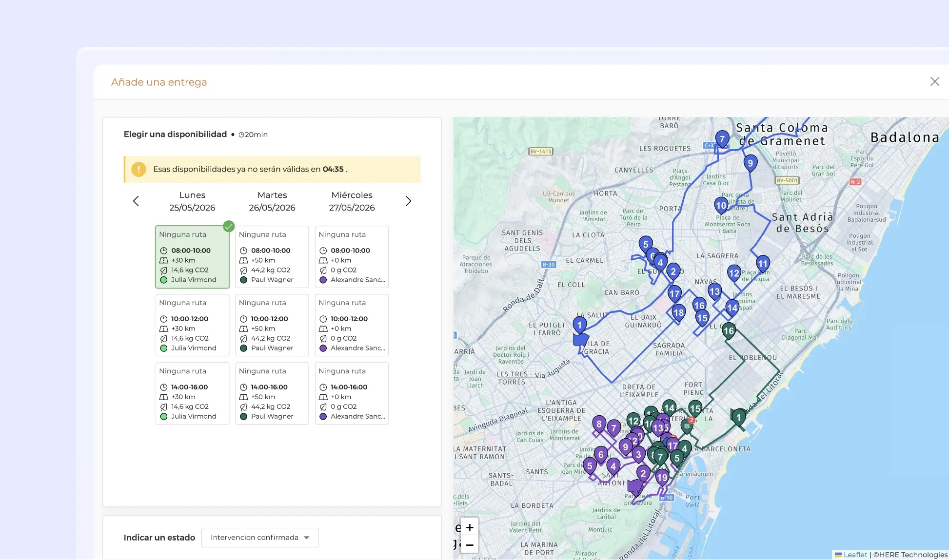Click the Martes 26/05/2026 day header
949x560 pixels.
[x=272, y=201]
